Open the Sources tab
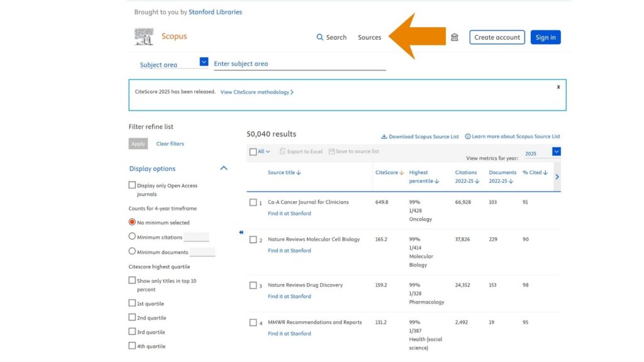Screen dimensions: 644x362 pos(369,37)
